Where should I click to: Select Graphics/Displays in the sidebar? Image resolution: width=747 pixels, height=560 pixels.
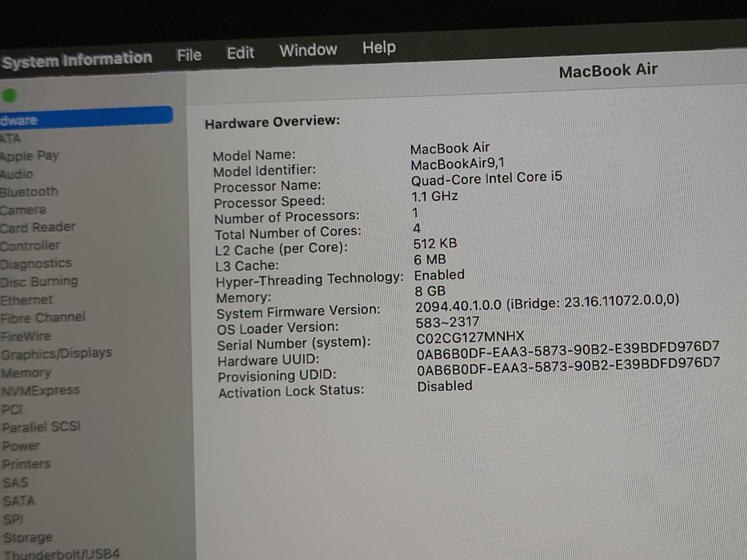point(57,354)
